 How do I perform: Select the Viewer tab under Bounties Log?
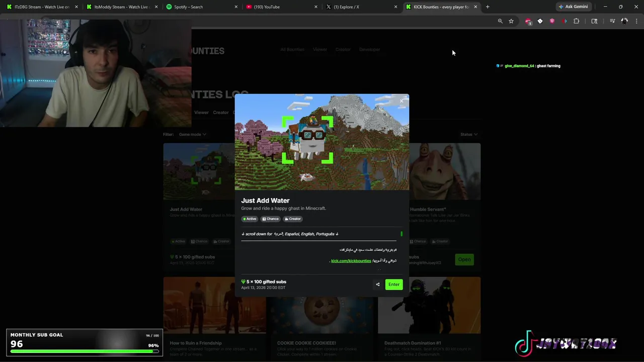coord(201,113)
